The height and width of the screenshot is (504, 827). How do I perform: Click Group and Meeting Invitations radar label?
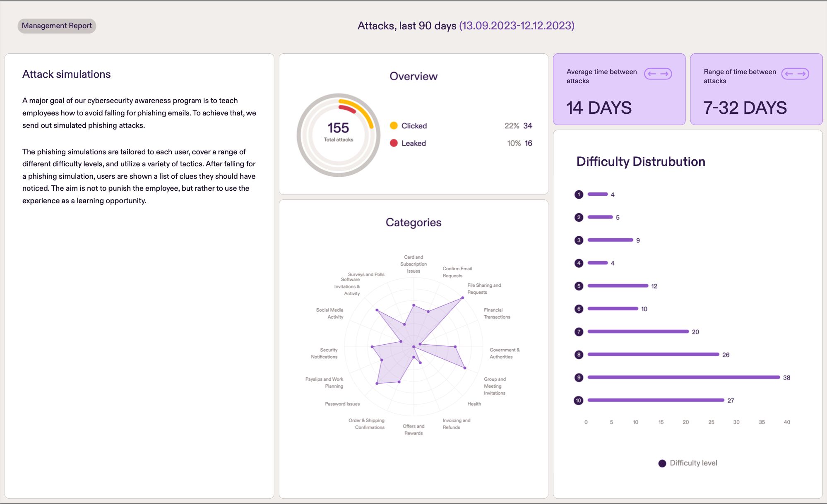coord(495,386)
